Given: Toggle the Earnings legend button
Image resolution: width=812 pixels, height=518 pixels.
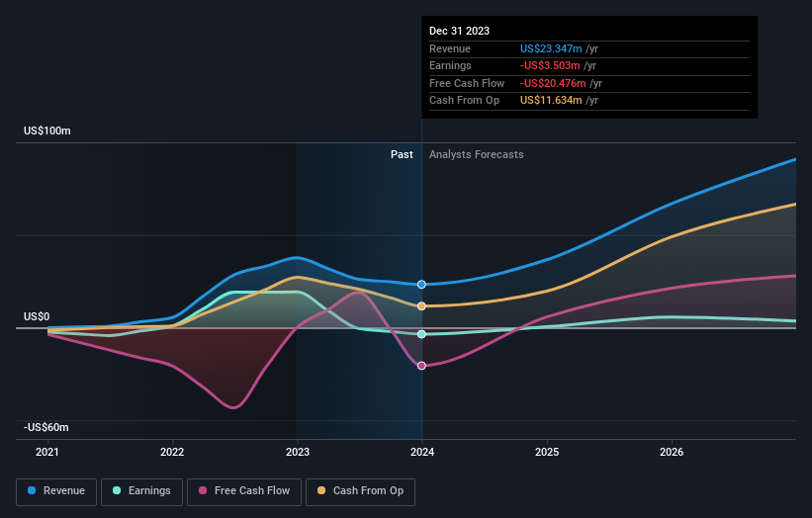Looking at the screenshot, I should pyautogui.click(x=141, y=491).
